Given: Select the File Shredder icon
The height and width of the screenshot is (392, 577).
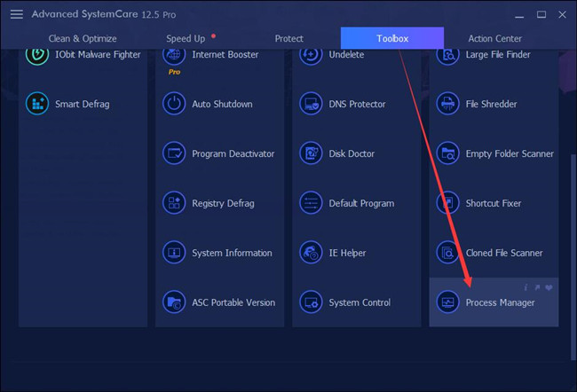Looking at the screenshot, I should click(447, 104).
